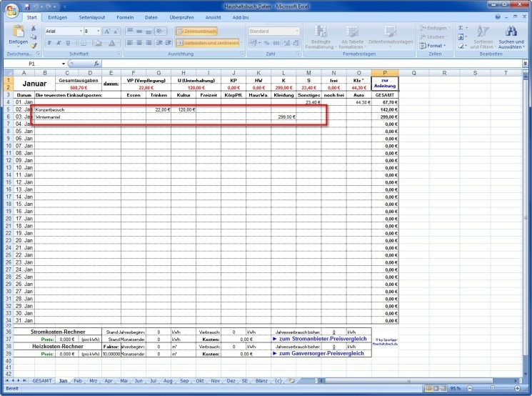532x396 pixels.
Task: Undo last action in quick access toolbar
Action: pos(36,6)
